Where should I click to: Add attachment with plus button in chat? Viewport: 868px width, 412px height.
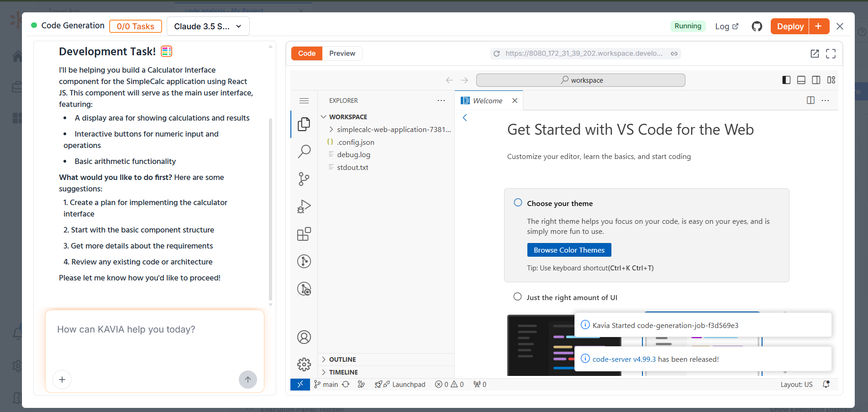pos(62,380)
